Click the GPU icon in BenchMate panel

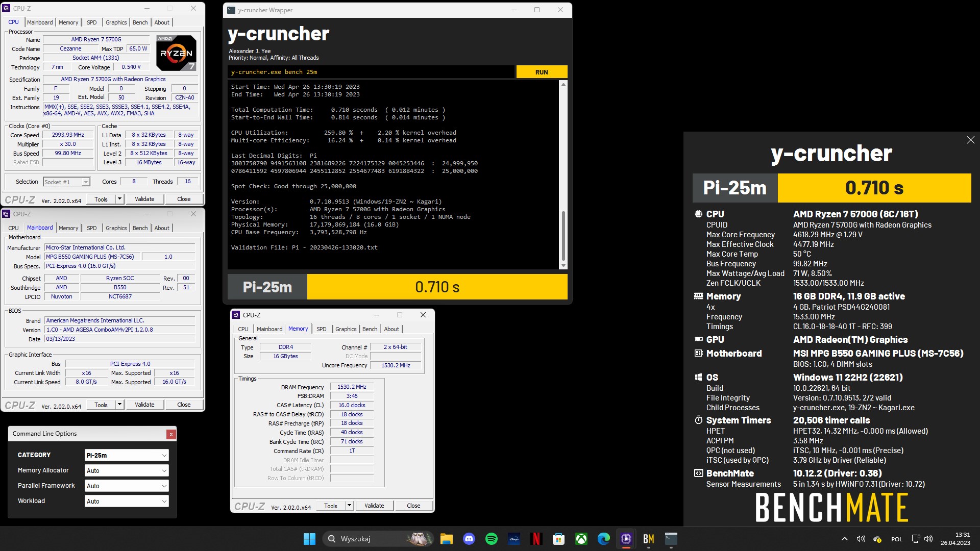point(698,339)
